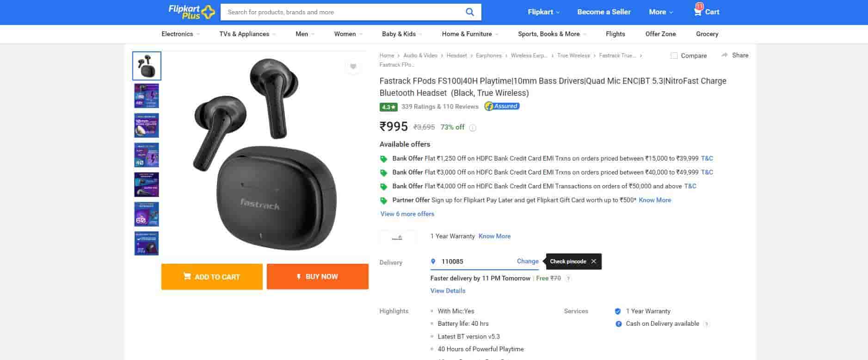
Task: Select the second product thumbnail image
Action: coord(147,96)
